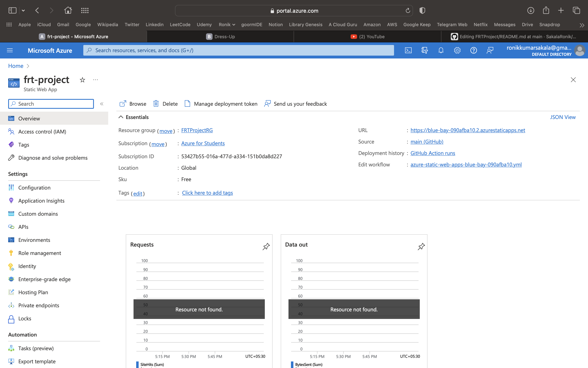Click here to add tags link
Image resolution: width=588 pixels, height=368 pixels.
pos(207,193)
